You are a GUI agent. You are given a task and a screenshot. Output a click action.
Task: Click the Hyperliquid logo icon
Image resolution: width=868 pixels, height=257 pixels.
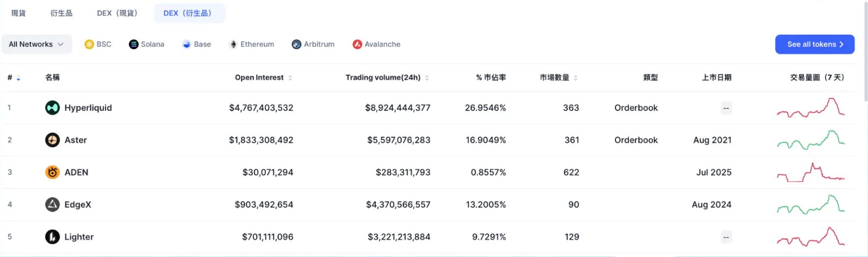[53, 108]
